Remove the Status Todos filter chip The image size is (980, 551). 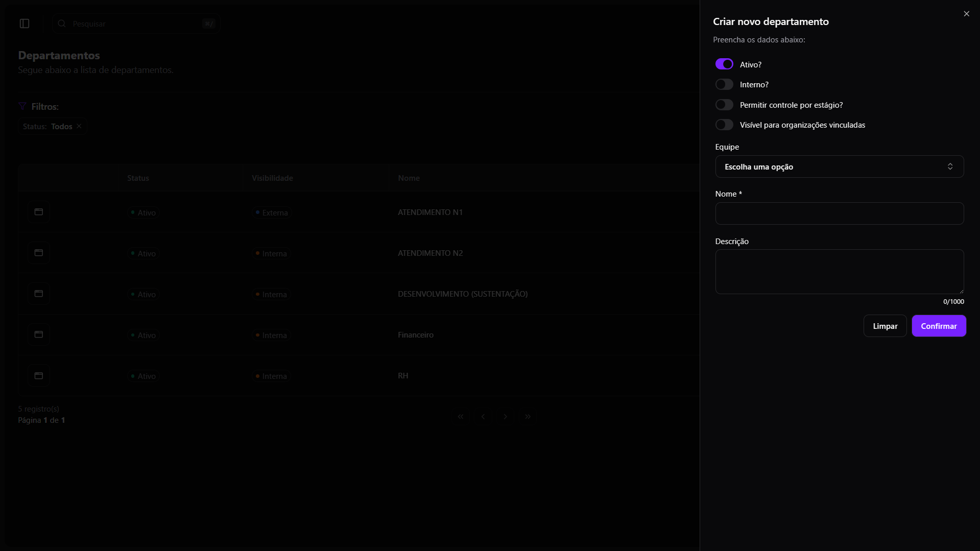79,126
